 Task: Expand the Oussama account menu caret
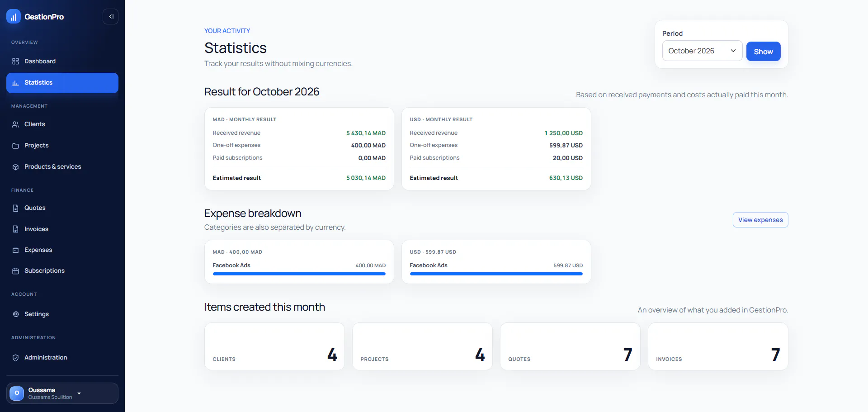pyautogui.click(x=79, y=393)
